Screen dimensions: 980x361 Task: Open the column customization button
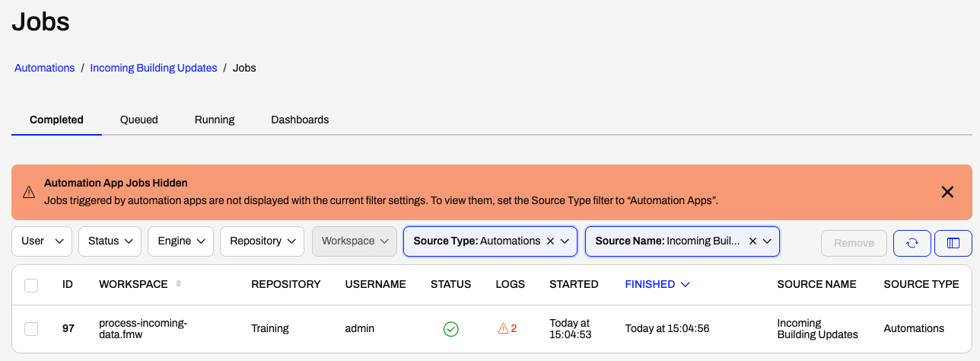pyautogui.click(x=953, y=242)
